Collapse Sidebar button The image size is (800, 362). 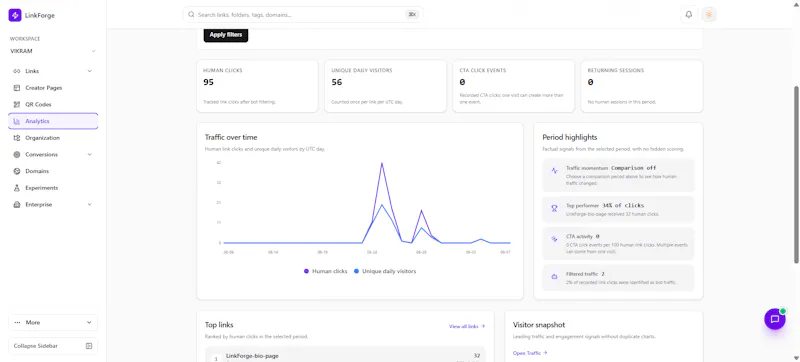53,346
